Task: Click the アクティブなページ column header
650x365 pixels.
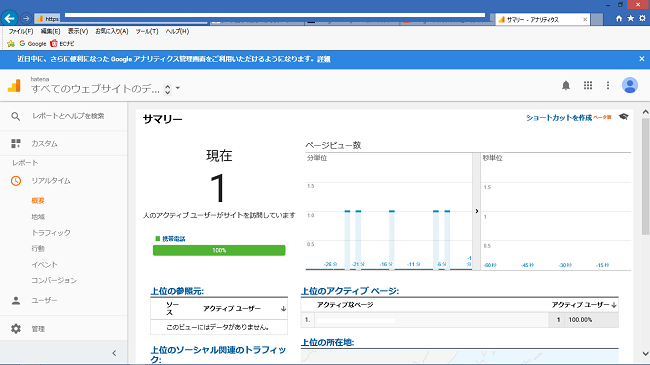Action: tap(345, 305)
